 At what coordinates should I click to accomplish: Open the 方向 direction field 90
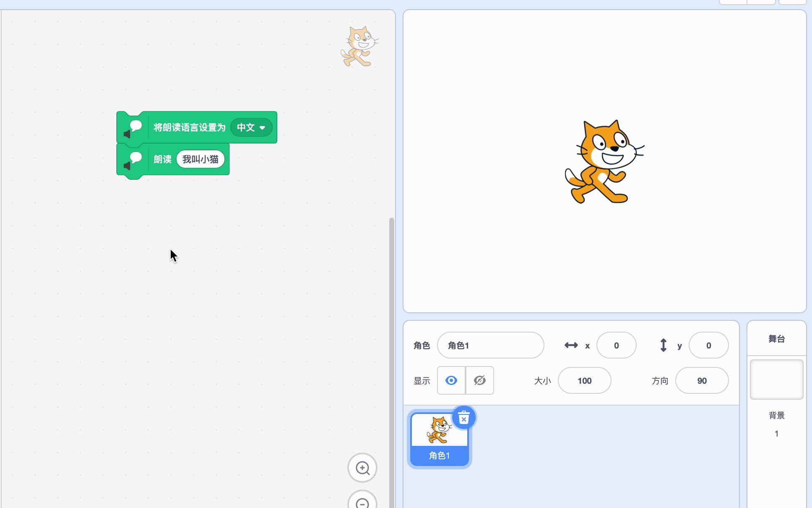[x=702, y=380]
